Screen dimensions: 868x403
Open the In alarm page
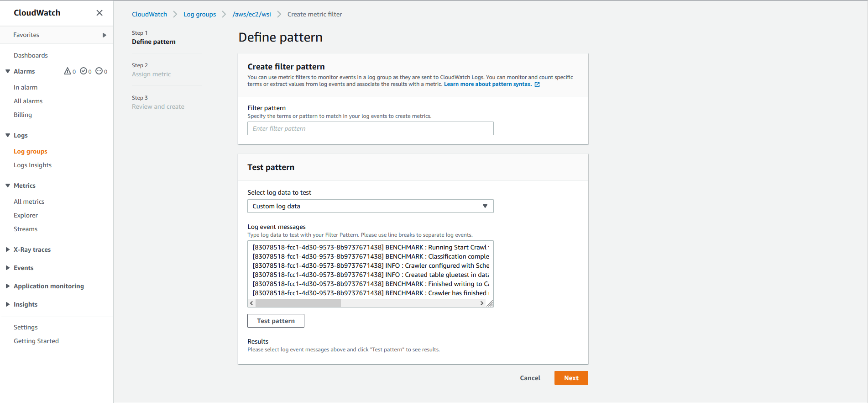26,87
